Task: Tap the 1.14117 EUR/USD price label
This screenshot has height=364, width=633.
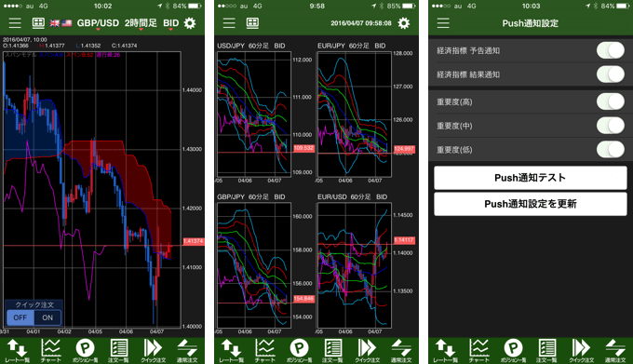Action: (404, 240)
